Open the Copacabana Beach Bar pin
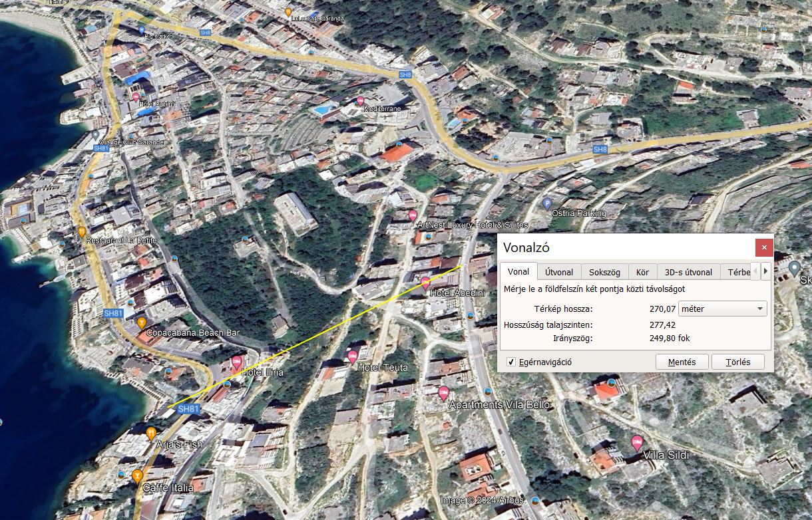The height and width of the screenshot is (520, 812). [x=141, y=323]
